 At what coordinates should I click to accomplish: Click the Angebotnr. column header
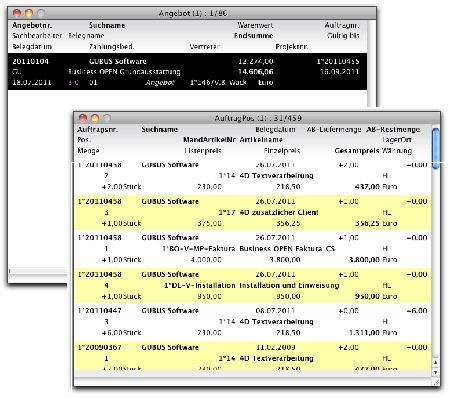click(32, 25)
